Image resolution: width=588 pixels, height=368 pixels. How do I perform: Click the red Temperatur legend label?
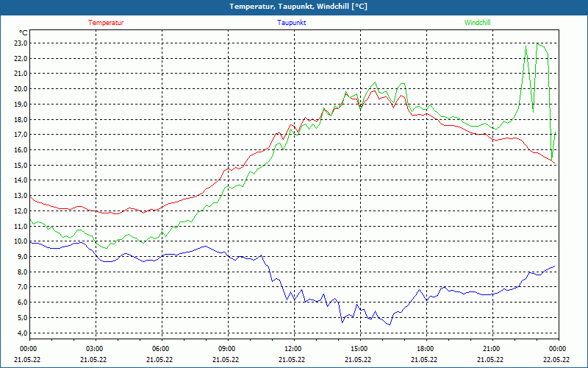[106, 23]
